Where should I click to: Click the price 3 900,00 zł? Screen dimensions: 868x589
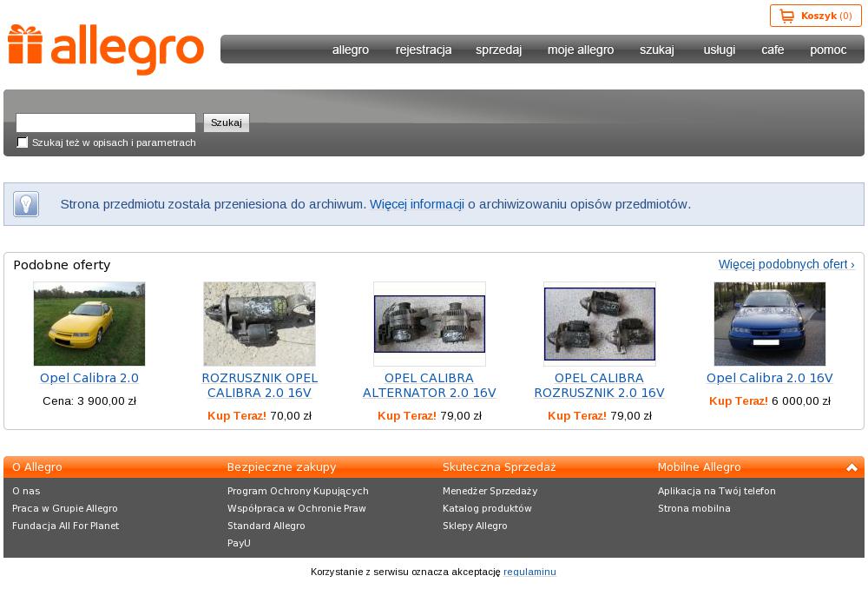[x=107, y=401]
